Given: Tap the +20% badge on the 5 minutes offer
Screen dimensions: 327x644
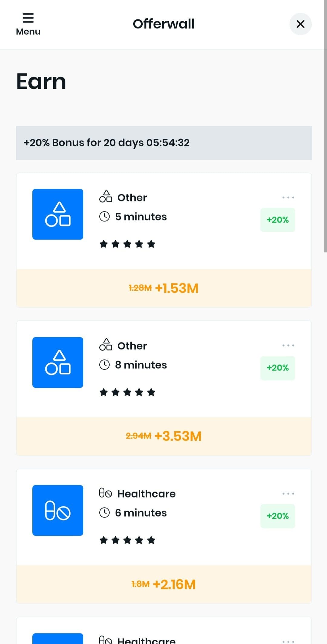Looking at the screenshot, I should (278, 220).
